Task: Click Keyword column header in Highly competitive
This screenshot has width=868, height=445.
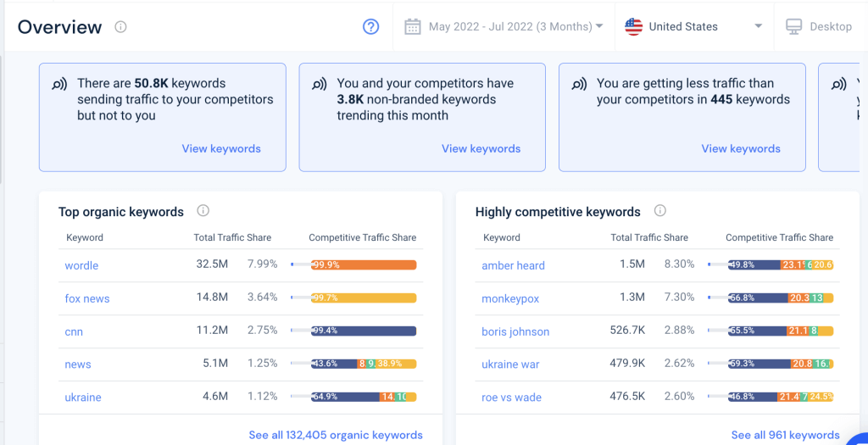Action: point(502,237)
